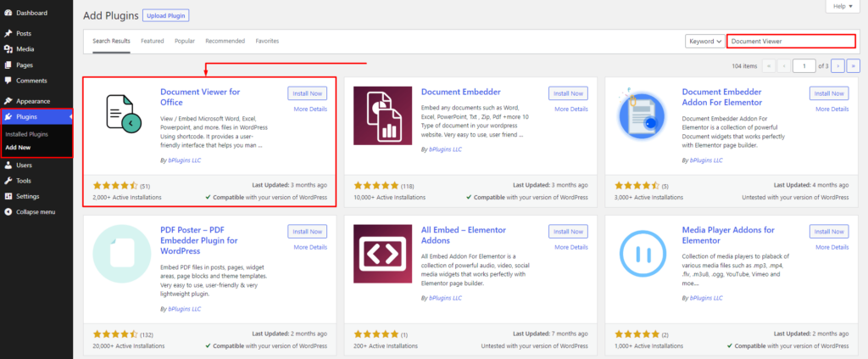Click 20,000+ Active Installations text

129,345
